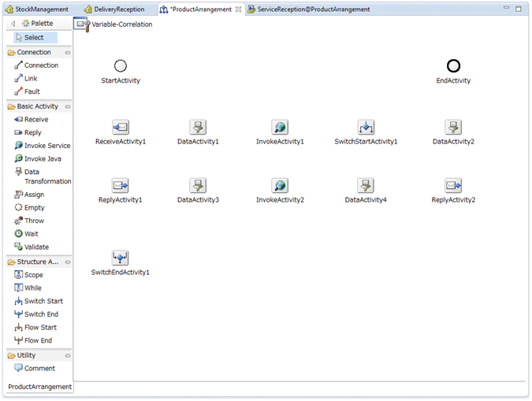The image size is (532, 401).
Task: Click the SwitchEndActivity1 node icon
Action: coord(120,258)
